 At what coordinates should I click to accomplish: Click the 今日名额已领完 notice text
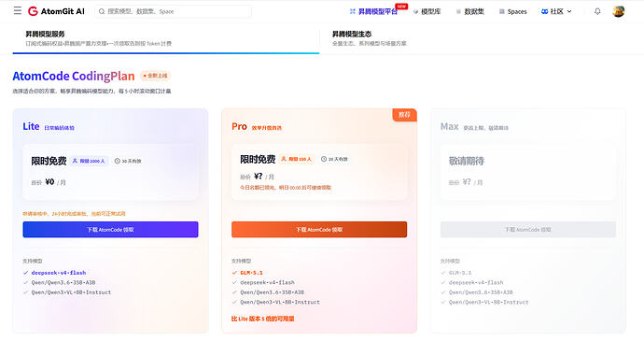pyautogui.click(x=286, y=188)
